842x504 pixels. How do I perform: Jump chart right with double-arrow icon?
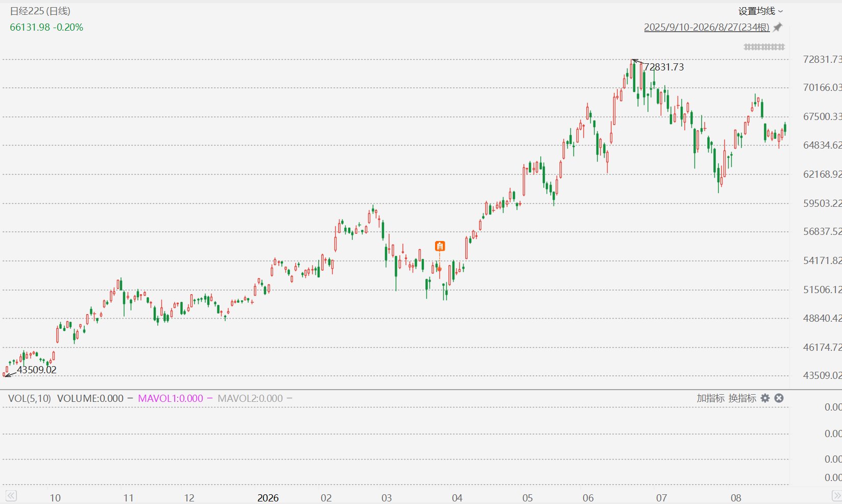836,496
